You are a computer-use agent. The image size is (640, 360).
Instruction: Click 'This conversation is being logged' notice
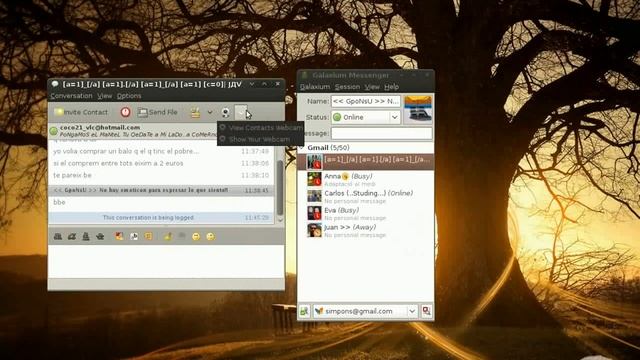click(148, 218)
